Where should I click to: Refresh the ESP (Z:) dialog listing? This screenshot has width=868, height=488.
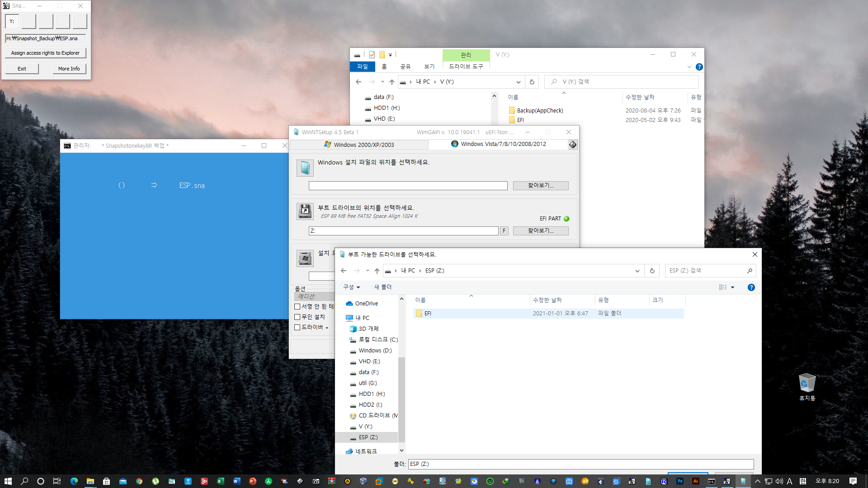click(x=652, y=271)
